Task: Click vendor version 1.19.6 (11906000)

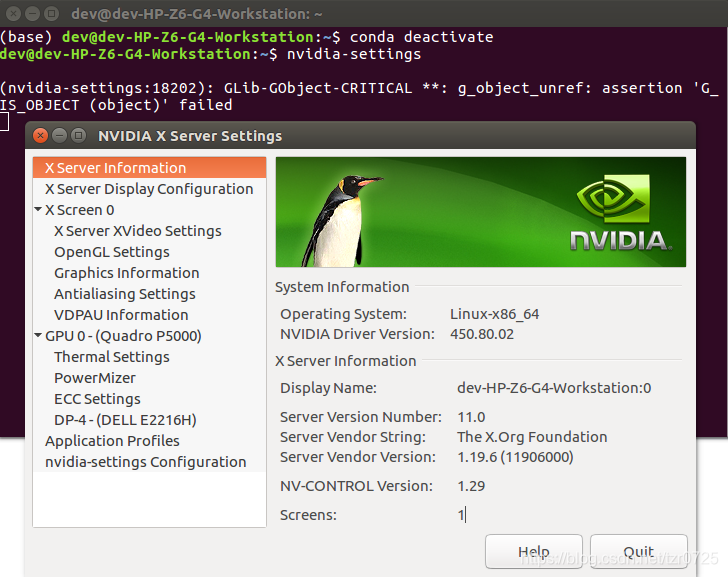Action: (515, 457)
